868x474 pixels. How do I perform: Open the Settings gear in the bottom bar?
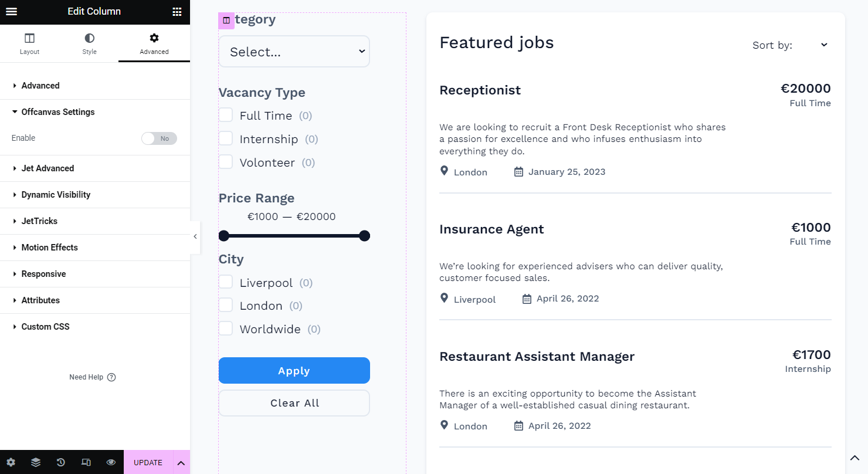(11, 462)
